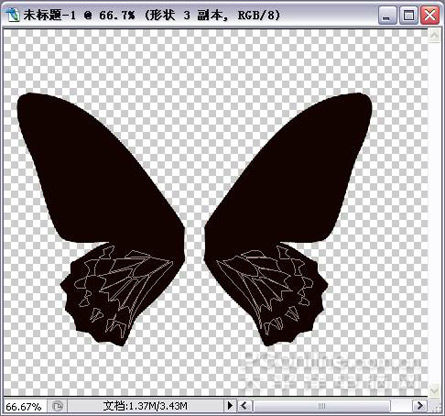Image resolution: width=445 pixels, height=416 pixels.
Task: Click the document title text 未标题-1 @ 66.7%
Action: click(x=79, y=15)
